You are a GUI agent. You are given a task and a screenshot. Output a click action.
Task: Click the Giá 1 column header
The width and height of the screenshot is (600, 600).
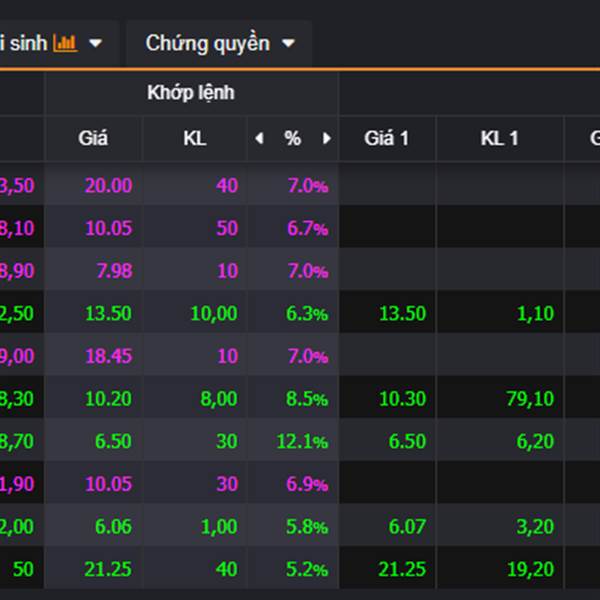[387, 139]
